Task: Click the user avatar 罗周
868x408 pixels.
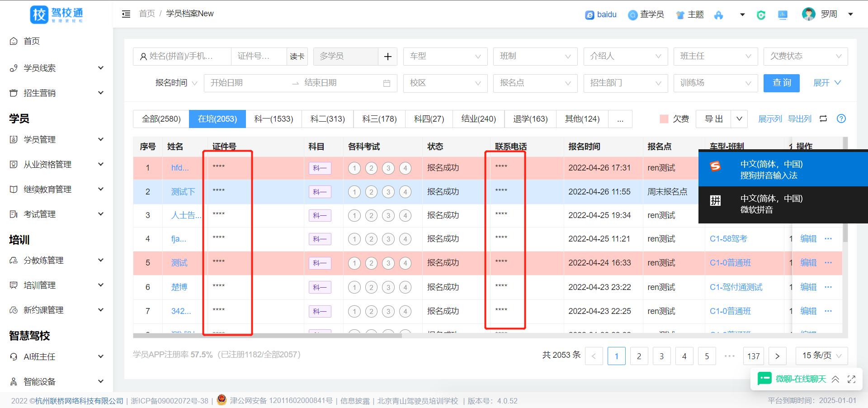Action: point(809,14)
